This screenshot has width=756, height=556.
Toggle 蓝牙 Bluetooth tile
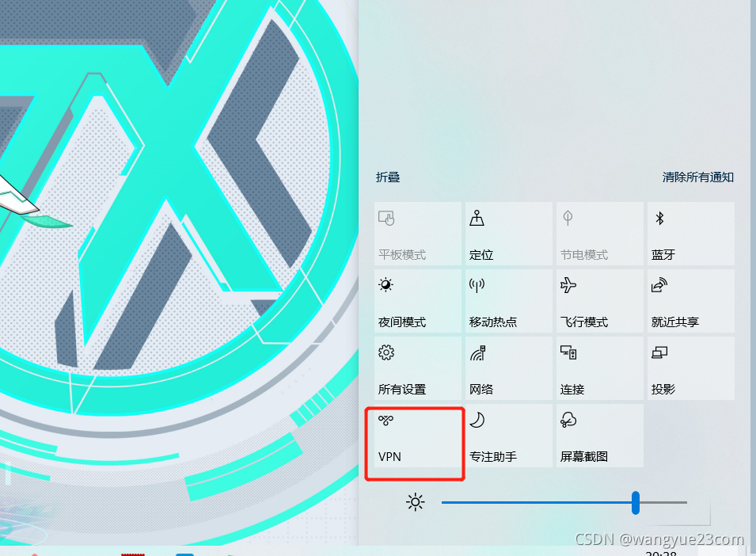click(x=691, y=234)
